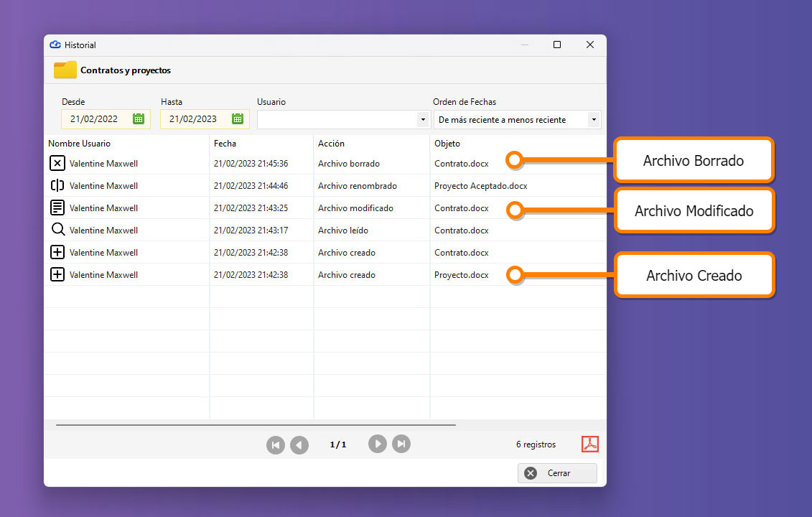Go to the first page of records

pyautogui.click(x=276, y=445)
